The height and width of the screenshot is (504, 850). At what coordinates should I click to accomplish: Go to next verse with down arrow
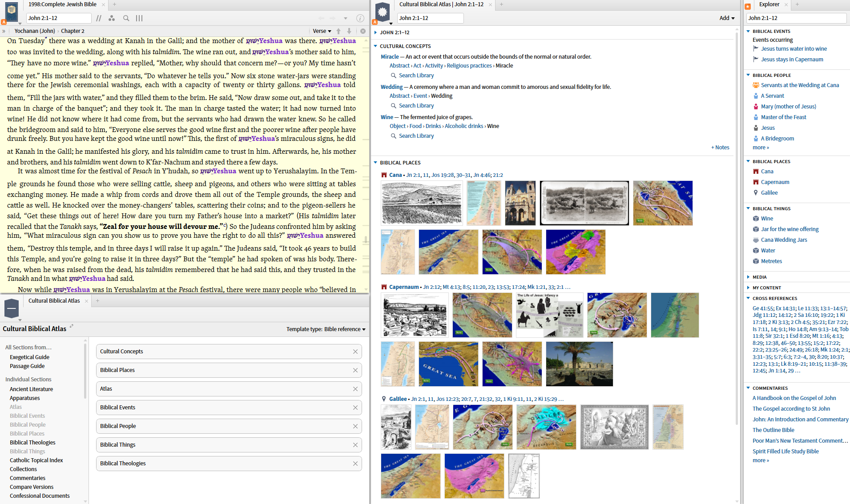[349, 31]
